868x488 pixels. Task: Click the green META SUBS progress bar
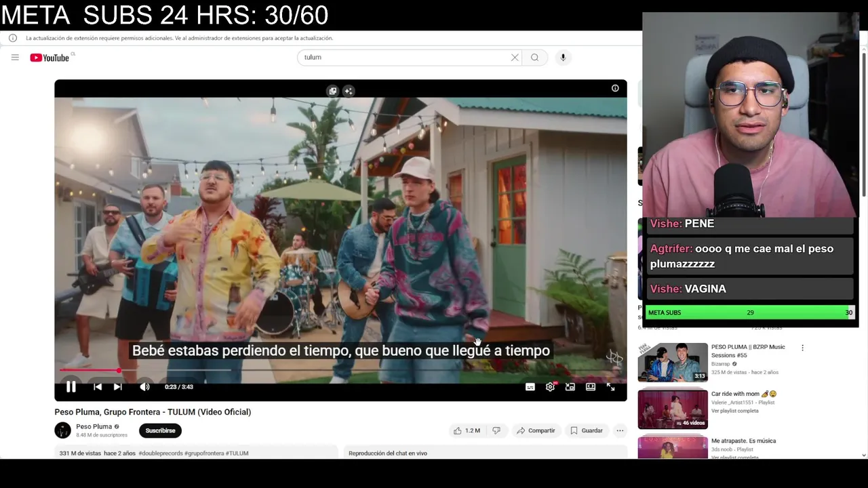(x=750, y=312)
